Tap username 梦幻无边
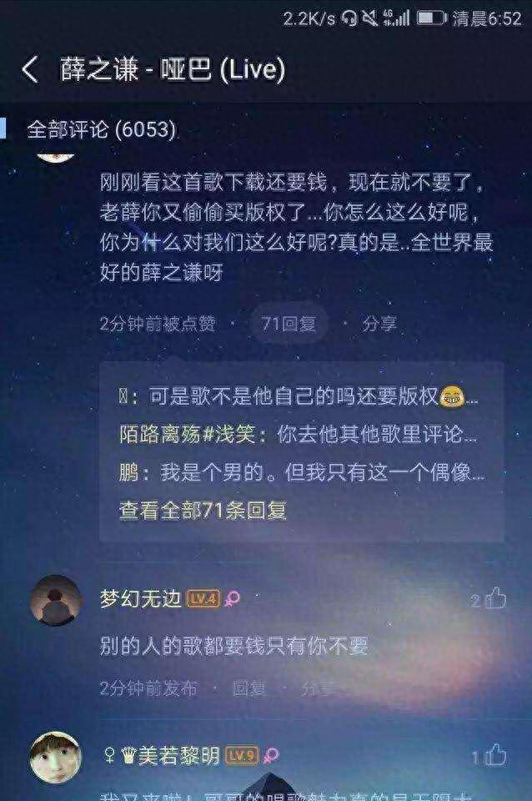 pyautogui.click(x=140, y=598)
